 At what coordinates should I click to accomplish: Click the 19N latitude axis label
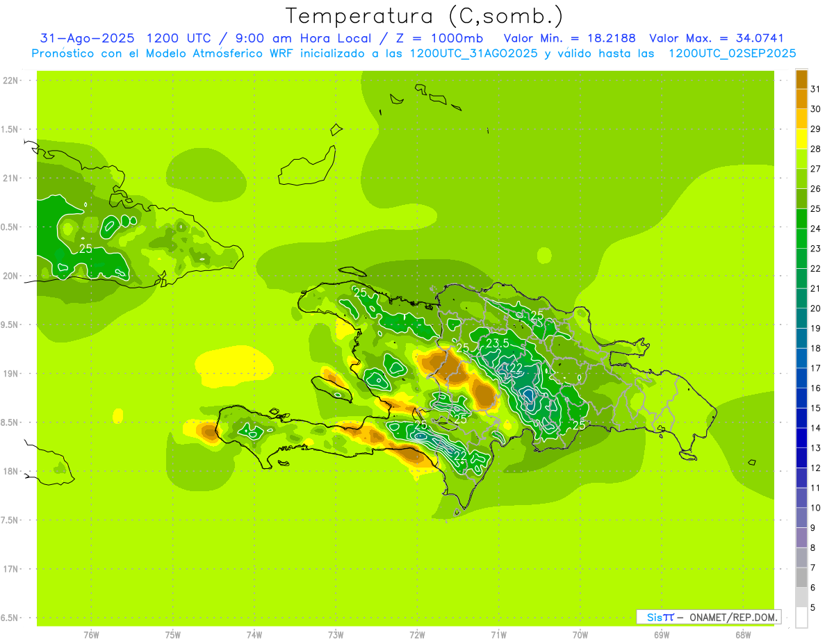[x=10, y=374]
